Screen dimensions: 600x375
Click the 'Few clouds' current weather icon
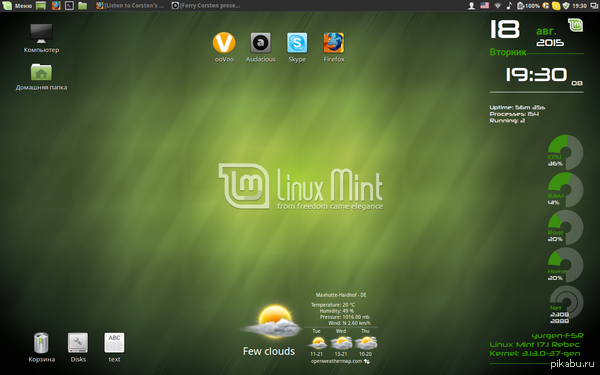point(273,321)
